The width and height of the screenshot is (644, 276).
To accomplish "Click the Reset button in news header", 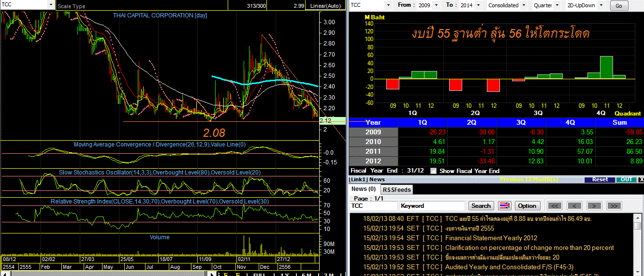I will (600, 179).
